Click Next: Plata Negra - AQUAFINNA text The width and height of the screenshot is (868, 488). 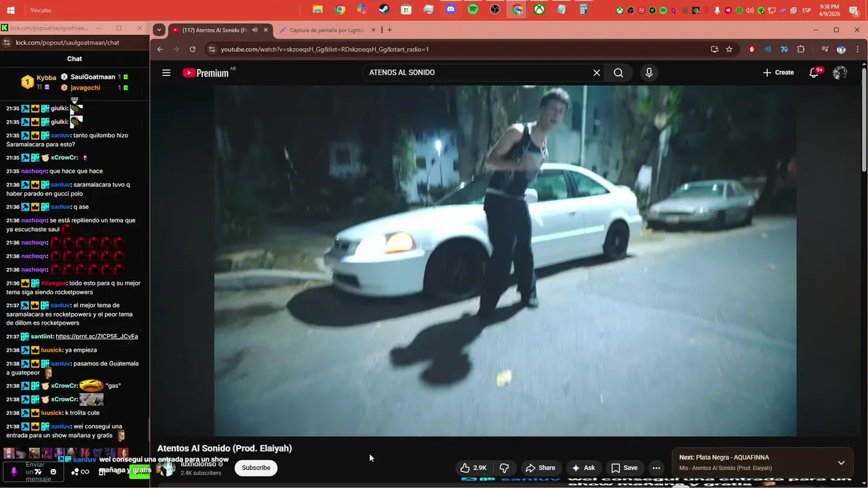tap(724, 457)
